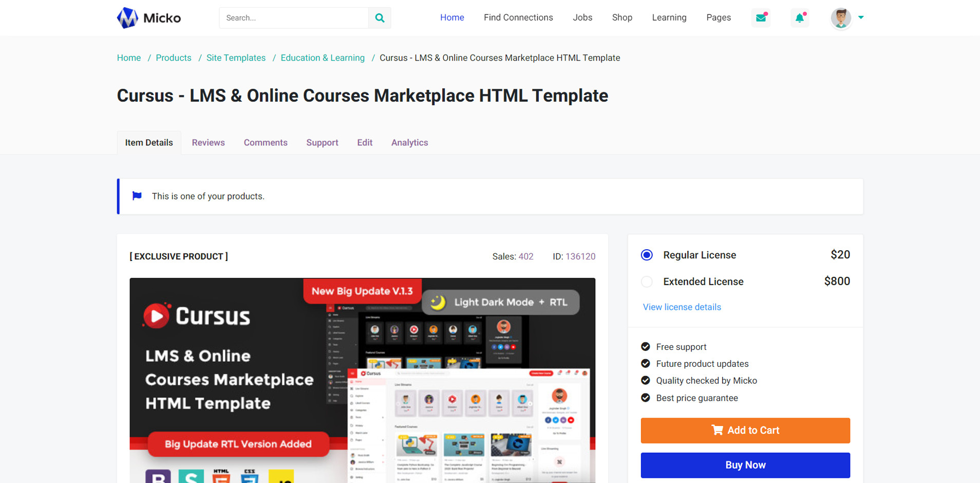The image size is (980, 483).
Task: Open the Shop navigation menu
Action: click(x=621, y=17)
